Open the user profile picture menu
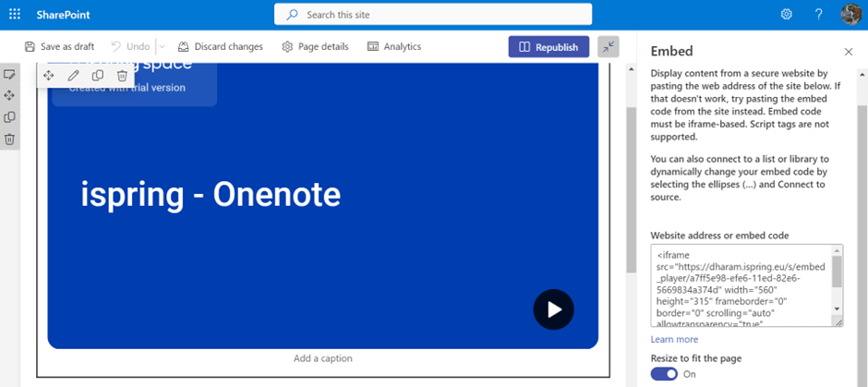This screenshot has height=387, width=868. click(850, 15)
